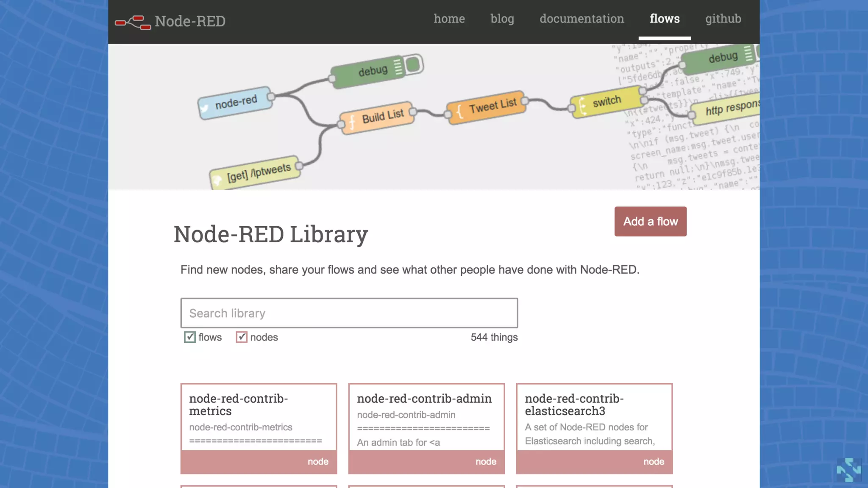Click the 'A set of Node-RED nodes for' description
Image resolution: width=868 pixels, height=488 pixels.
586,427
